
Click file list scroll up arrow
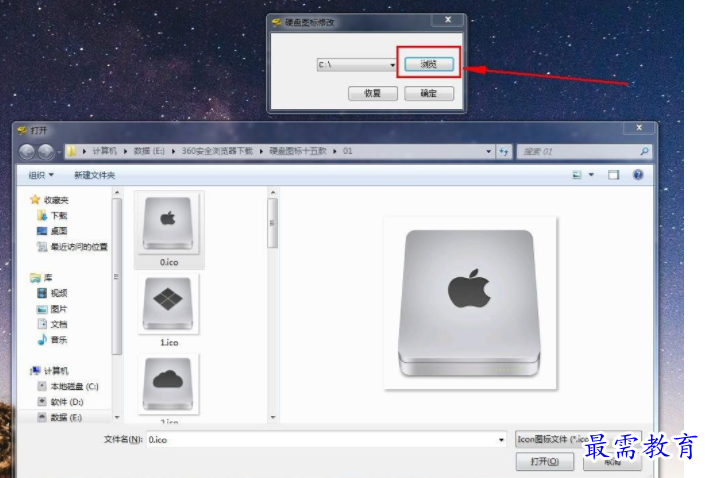(x=273, y=193)
